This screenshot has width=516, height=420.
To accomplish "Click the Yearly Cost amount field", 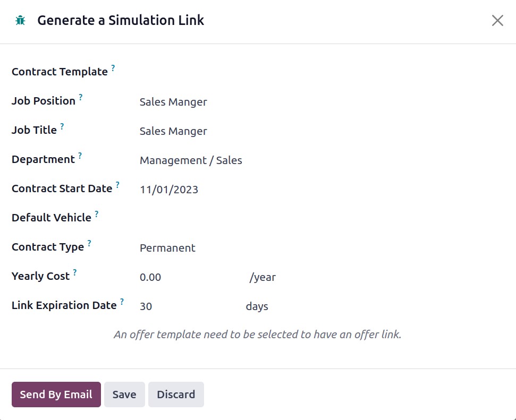I will tap(192, 277).
